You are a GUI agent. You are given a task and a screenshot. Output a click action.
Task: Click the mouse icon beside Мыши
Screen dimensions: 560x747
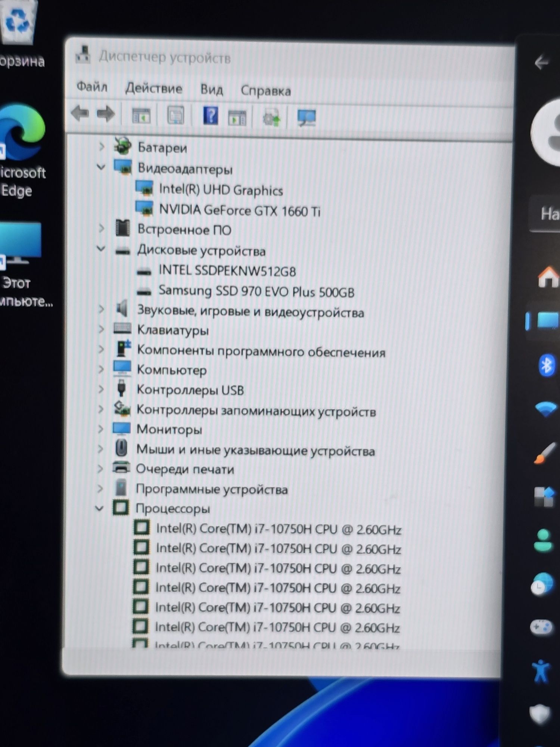click(x=121, y=448)
